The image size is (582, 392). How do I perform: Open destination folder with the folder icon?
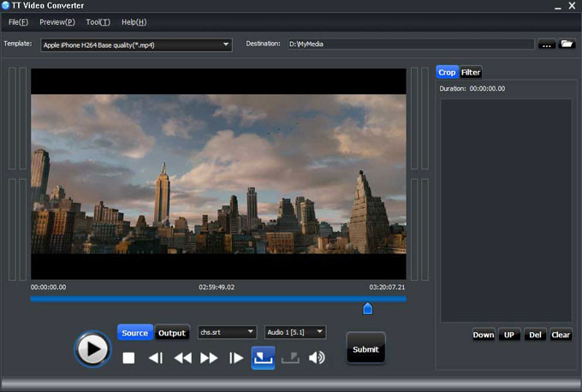tap(567, 44)
